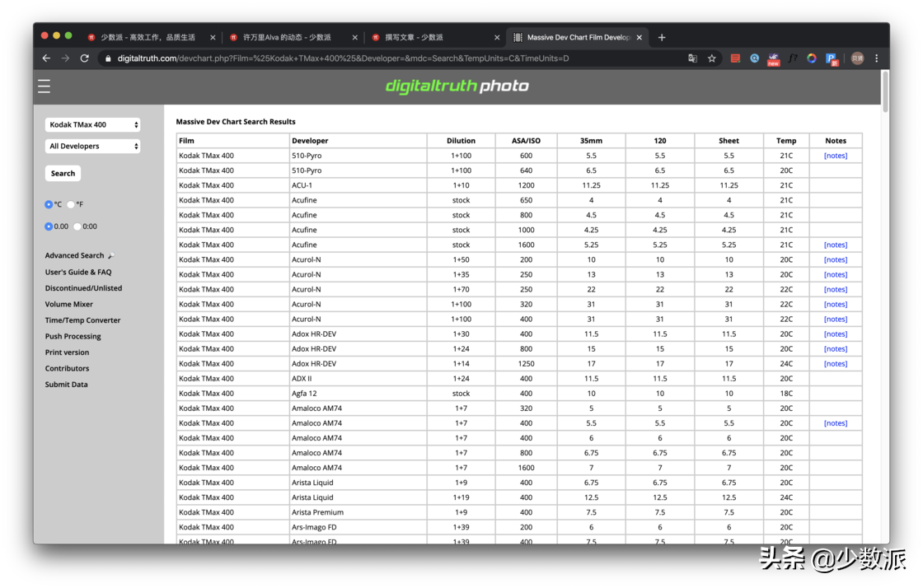Click the 1250 ISO value cell
Screen dimensions: 923x588
[526, 364]
